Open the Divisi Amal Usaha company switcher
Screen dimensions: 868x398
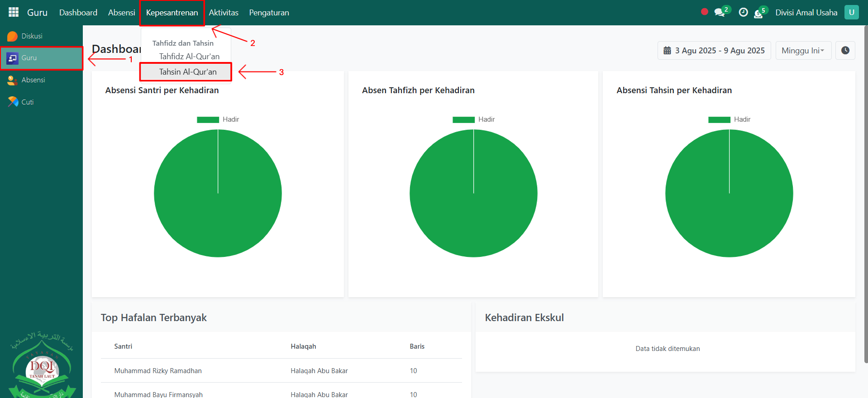(806, 13)
